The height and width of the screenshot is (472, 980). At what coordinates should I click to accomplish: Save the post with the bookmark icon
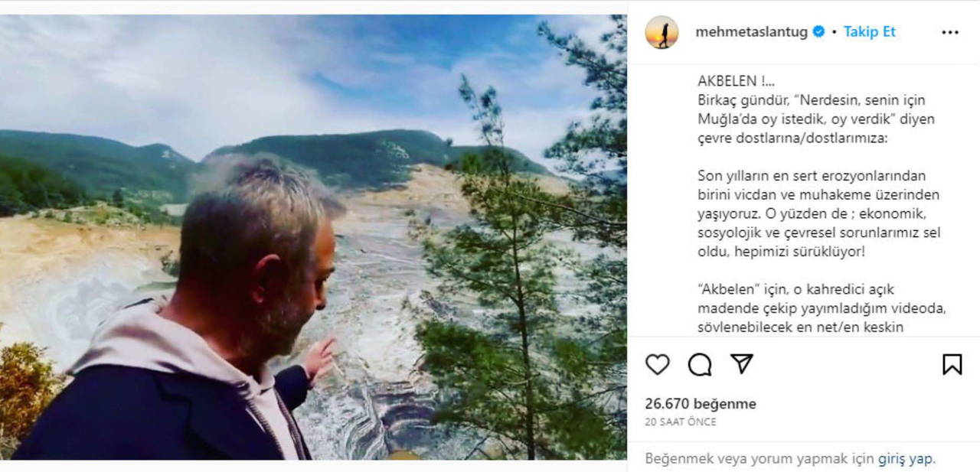pos(952,364)
